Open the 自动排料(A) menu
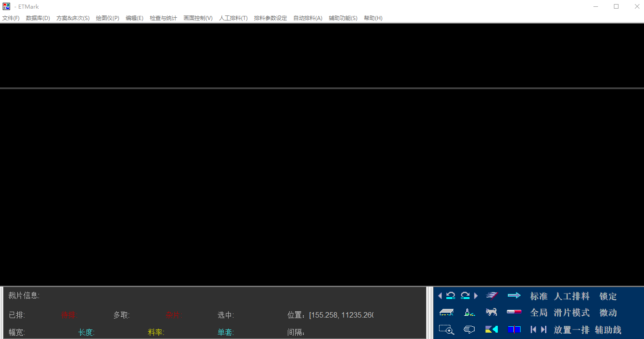644x339 pixels. 308,18
